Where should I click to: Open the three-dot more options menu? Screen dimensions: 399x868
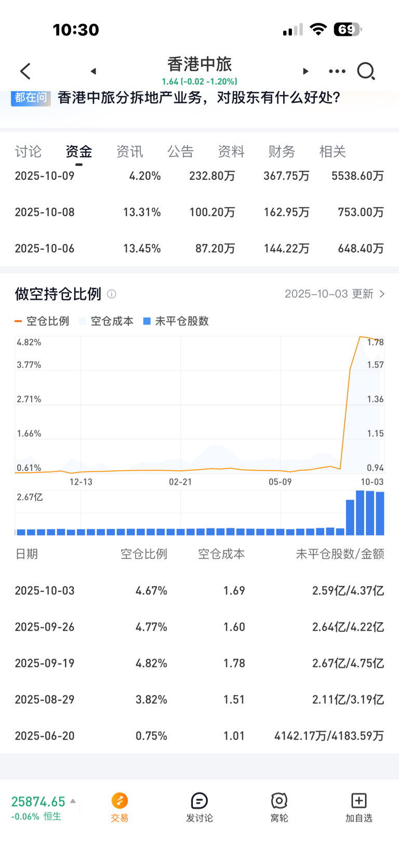(x=337, y=71)
